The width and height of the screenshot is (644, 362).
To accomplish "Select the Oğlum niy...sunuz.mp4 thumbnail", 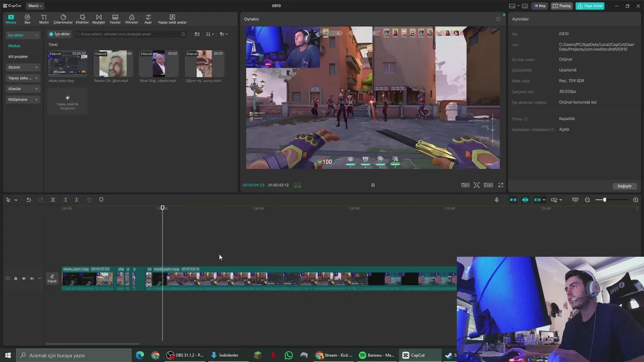I will coord(204,63).
